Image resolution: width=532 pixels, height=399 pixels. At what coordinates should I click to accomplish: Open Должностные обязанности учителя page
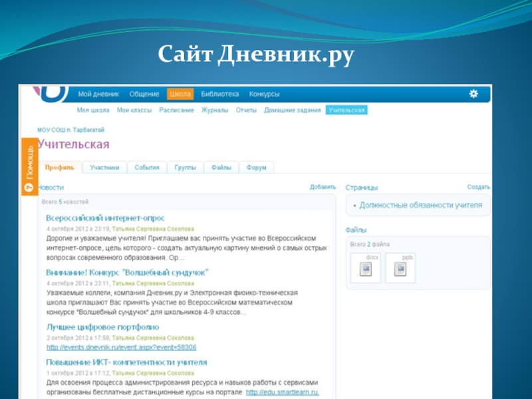(421, 205)
